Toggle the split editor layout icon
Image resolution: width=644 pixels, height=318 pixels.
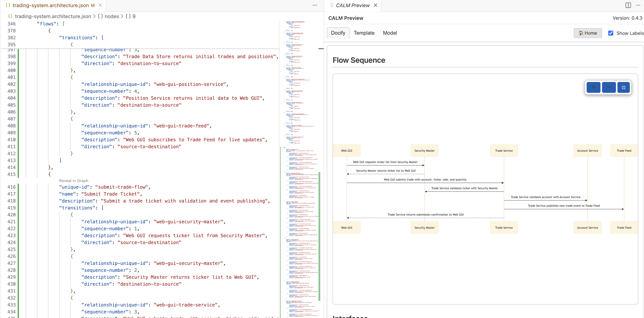click(x=628, y=5)
